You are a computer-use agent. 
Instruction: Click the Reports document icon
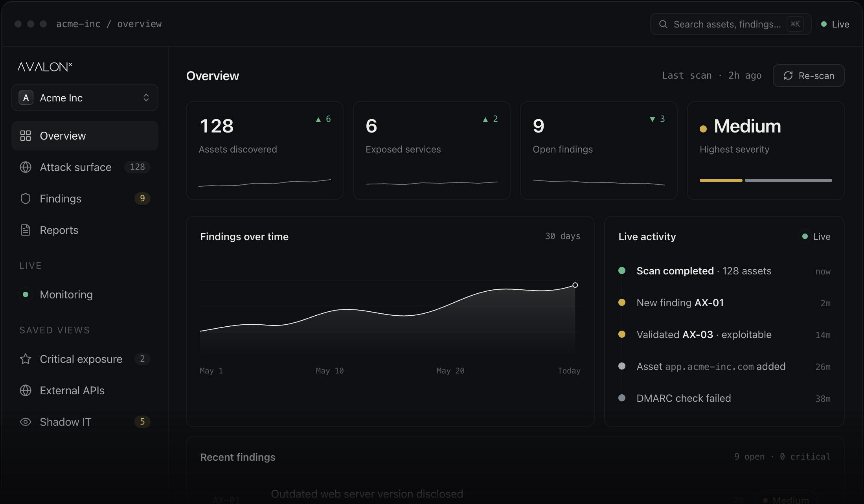[26, 230]
